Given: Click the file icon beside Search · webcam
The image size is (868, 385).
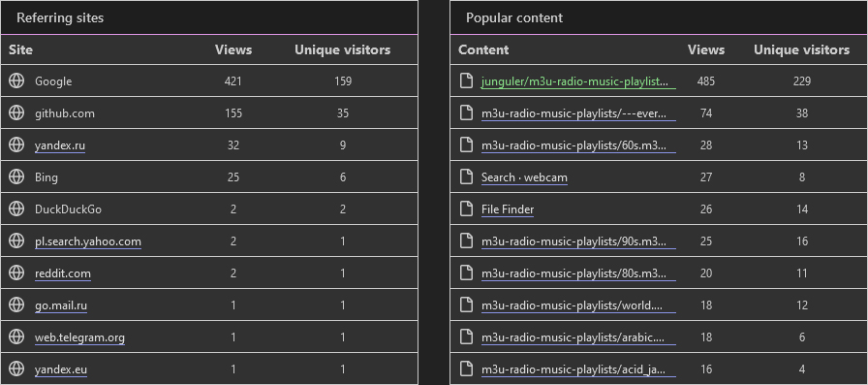Looking at the screenshot, I should coord(467,176).
